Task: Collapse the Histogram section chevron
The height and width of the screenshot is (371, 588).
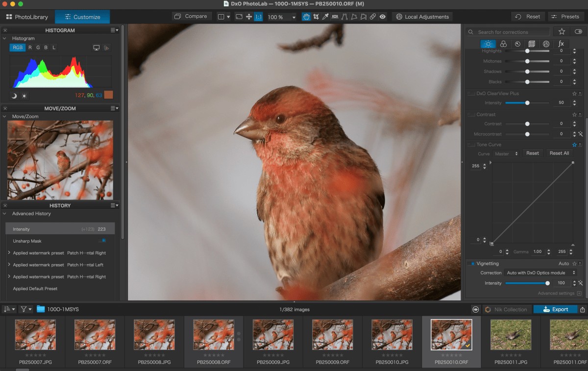Action: (x=5, y=38)
